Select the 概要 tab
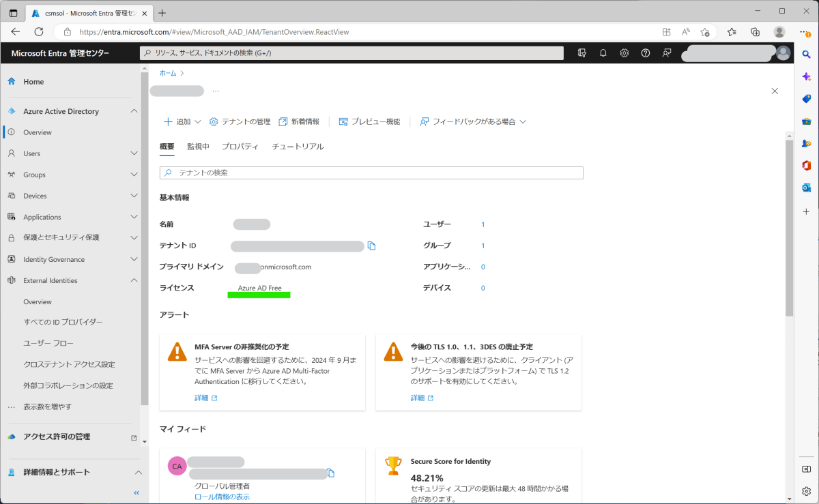 click(167, 147)
